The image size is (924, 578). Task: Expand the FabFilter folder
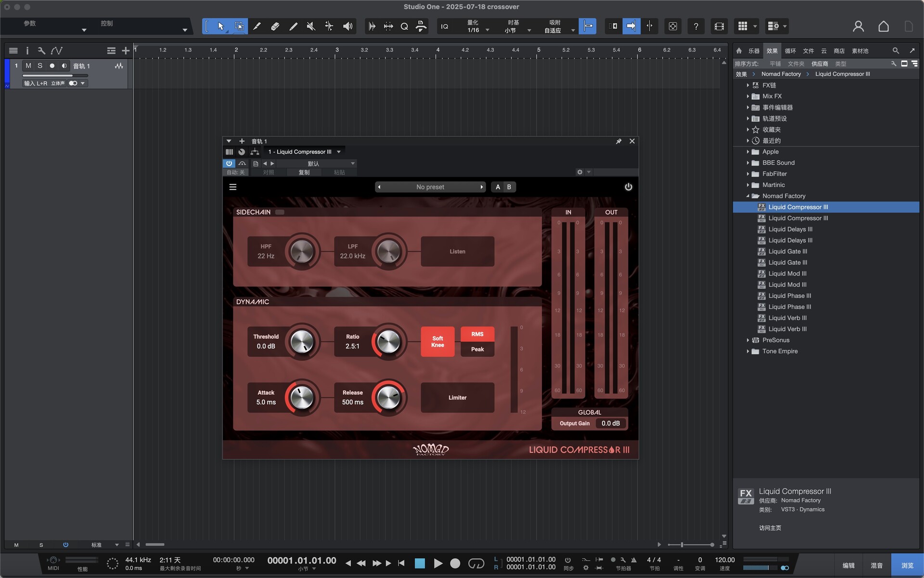pyautogui.click(x=748, y=174)
